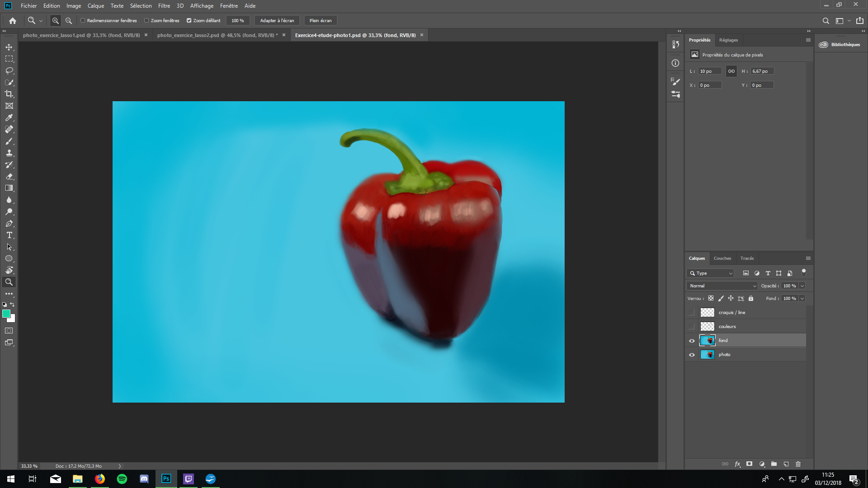Image resolution: width=868 pixels, height=488 pixels.
Task: Delete the layer via trash icon
Action: click(798, 464)
